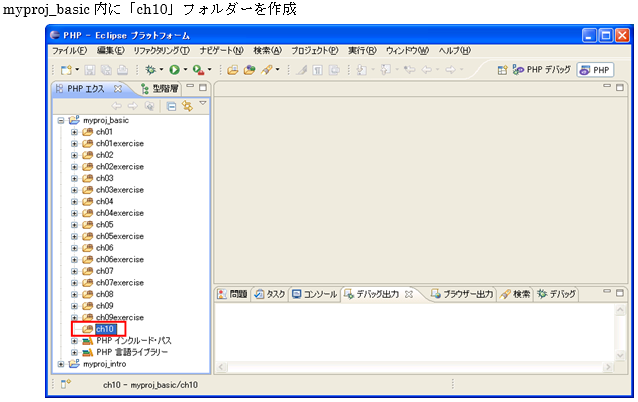The image size is (638, 402).
Task: Open the ファイル(F) menu
Action: [x=68, y=50]
